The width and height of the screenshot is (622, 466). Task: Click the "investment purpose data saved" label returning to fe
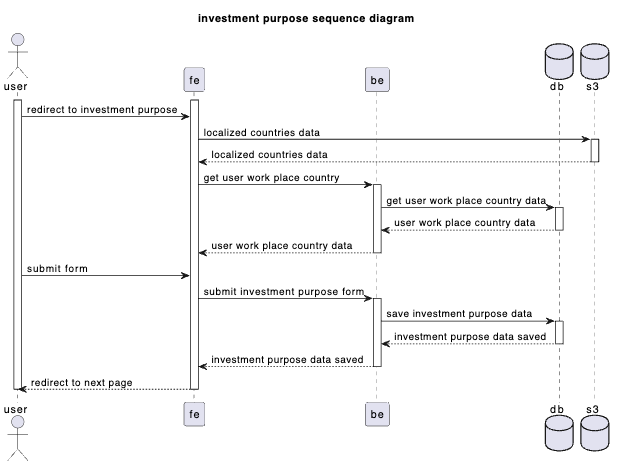point(285,360)
